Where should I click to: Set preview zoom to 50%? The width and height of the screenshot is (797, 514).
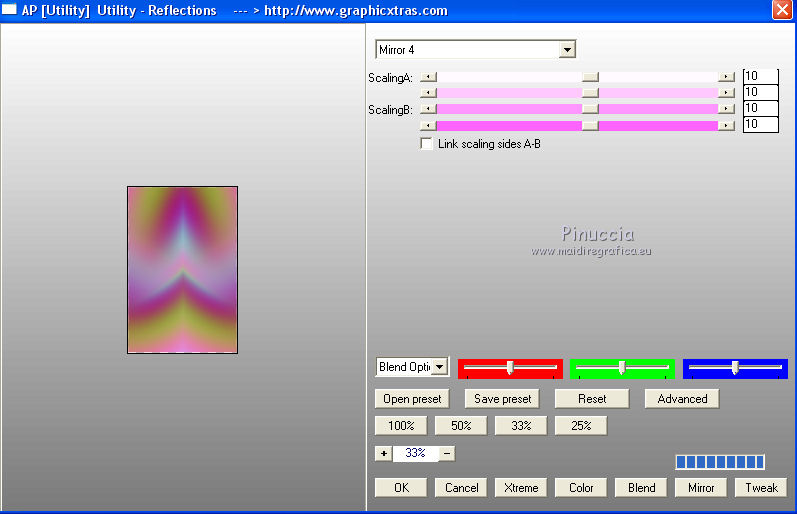[x=461, y=426]
